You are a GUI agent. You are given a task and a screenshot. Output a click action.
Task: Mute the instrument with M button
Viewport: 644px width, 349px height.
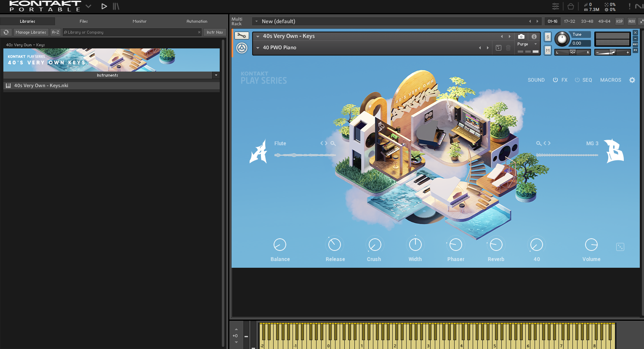click(x=548, y=51)
